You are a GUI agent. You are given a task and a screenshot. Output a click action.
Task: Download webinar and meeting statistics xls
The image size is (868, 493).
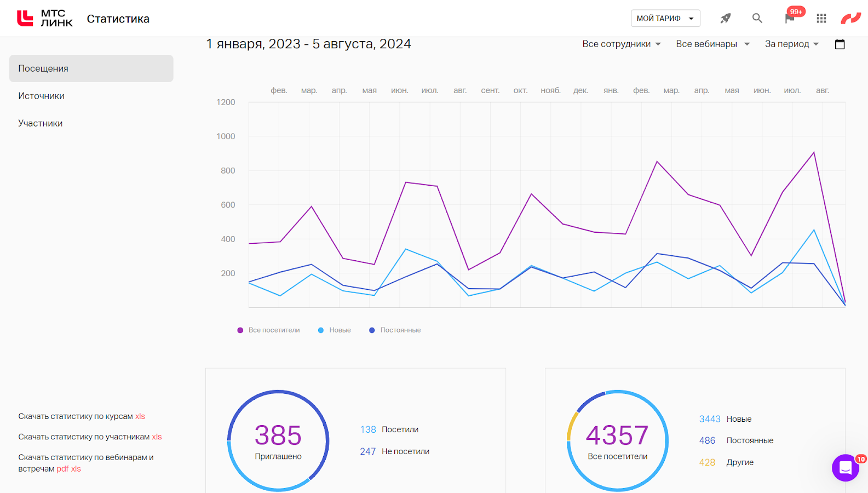pyautogui.click(x=76, y=469)
